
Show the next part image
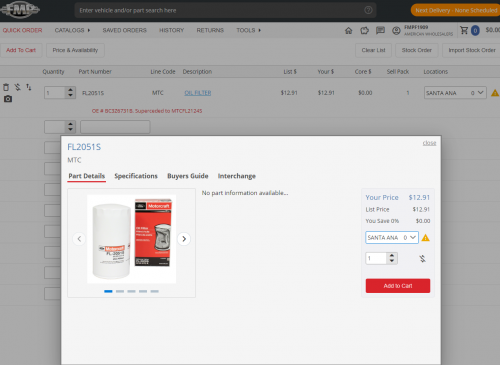point(184,239)
